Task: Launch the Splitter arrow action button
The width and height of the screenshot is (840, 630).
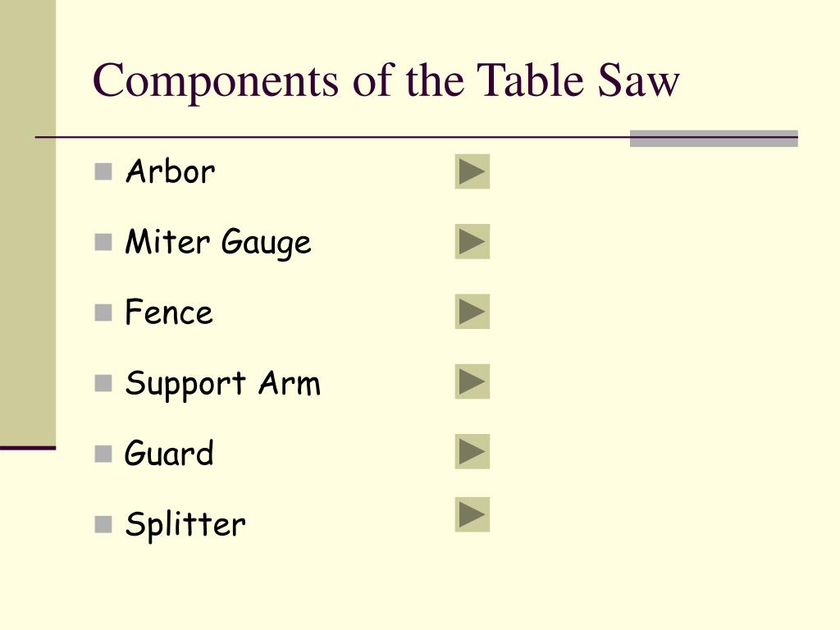Action: (472, 515)
